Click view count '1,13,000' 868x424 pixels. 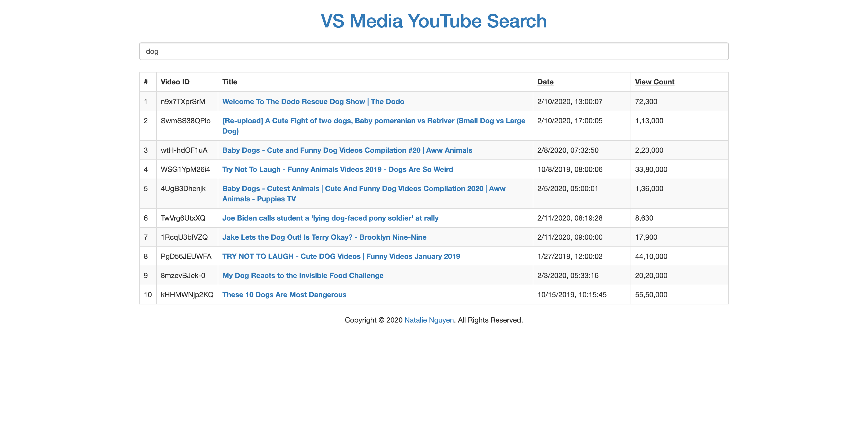pos(649,121)
